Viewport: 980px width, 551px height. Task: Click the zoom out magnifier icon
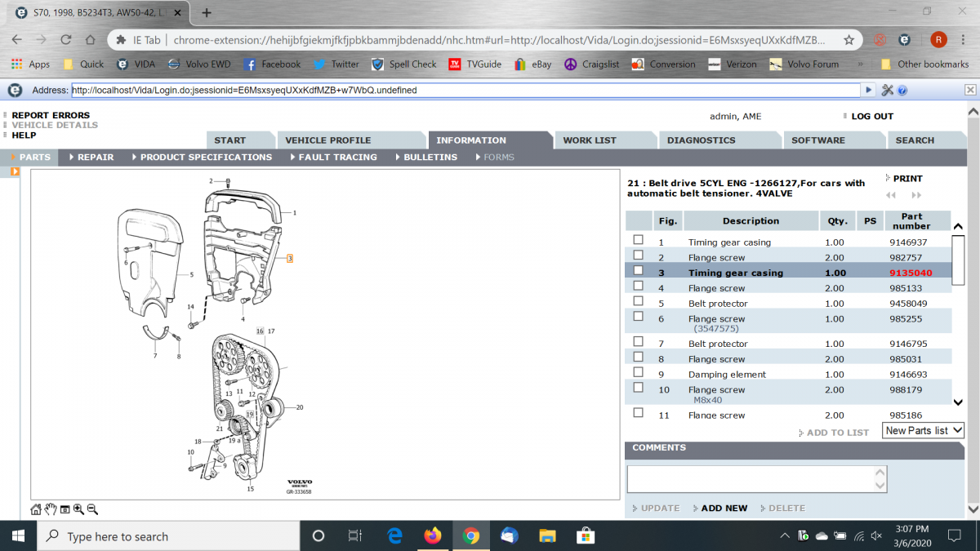[x=92, y=509]
